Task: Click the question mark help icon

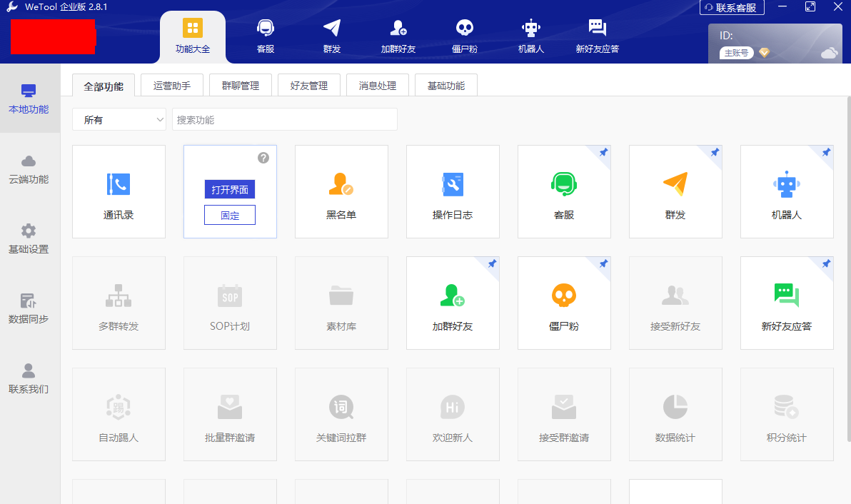Action: click(x=263, y=158)
